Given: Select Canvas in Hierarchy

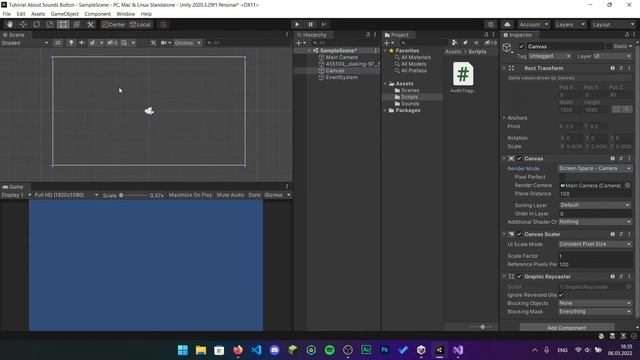Looking at the screenshot, I should click(x=335, y=71).
